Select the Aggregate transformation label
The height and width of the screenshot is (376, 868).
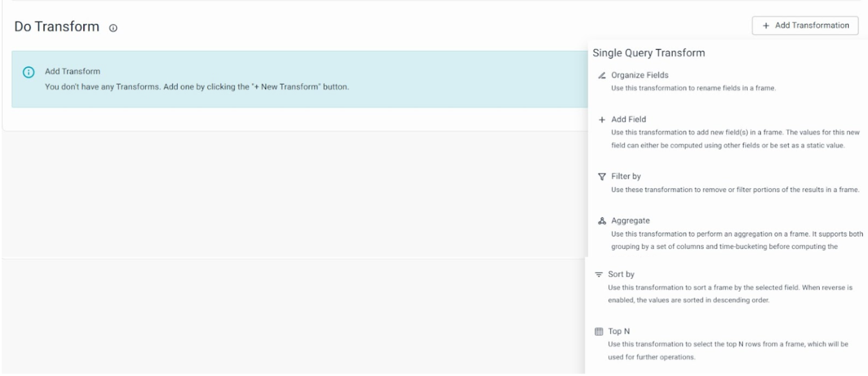point(630,221)
